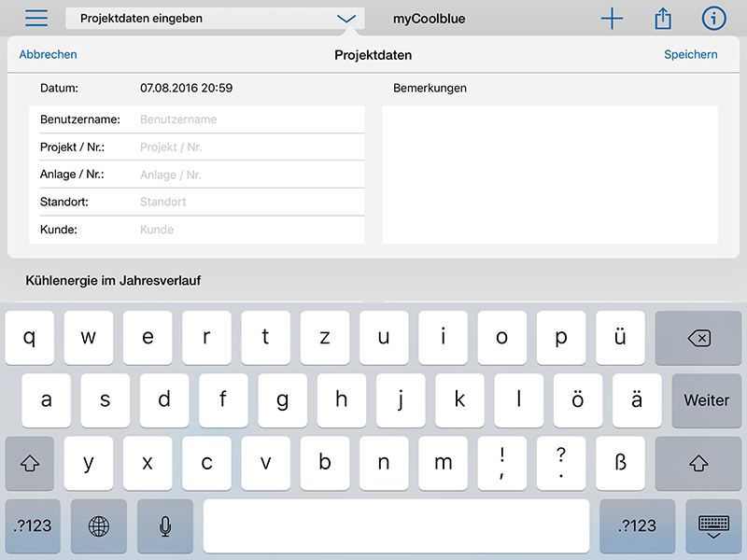Tap the myCoolblue title
The image size is (747, 560).
coord(429,19)
